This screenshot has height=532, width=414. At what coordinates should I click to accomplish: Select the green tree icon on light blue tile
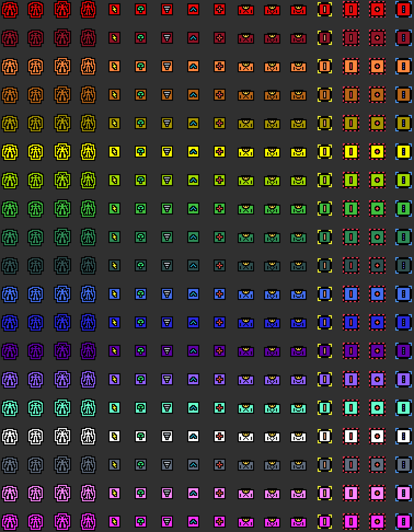141,294
